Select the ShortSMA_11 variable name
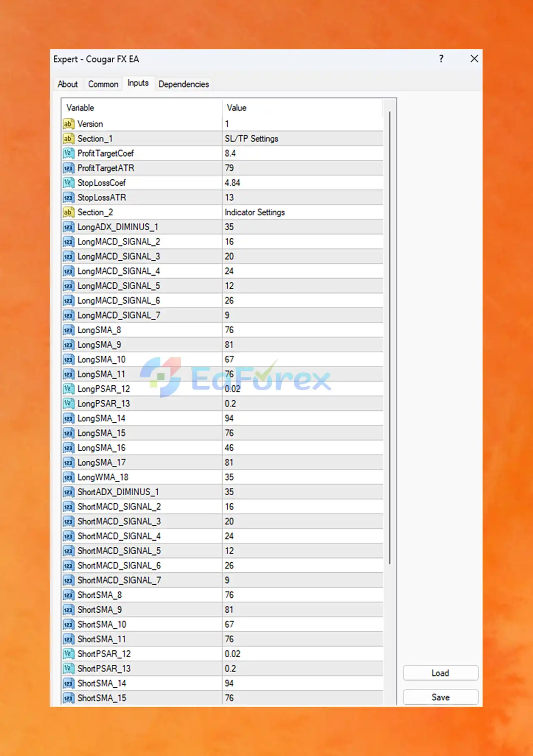 pyautogui.click(x=102, y=639)
